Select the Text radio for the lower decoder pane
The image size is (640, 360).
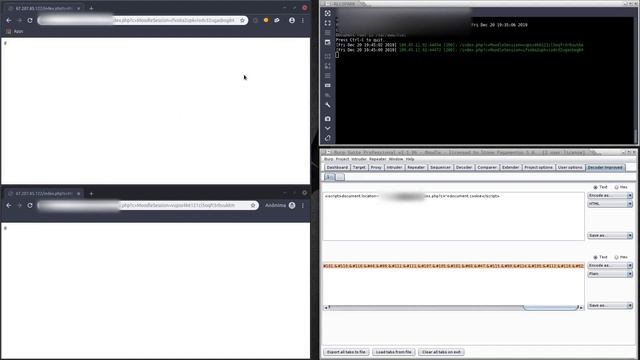[x=600, y=257]
